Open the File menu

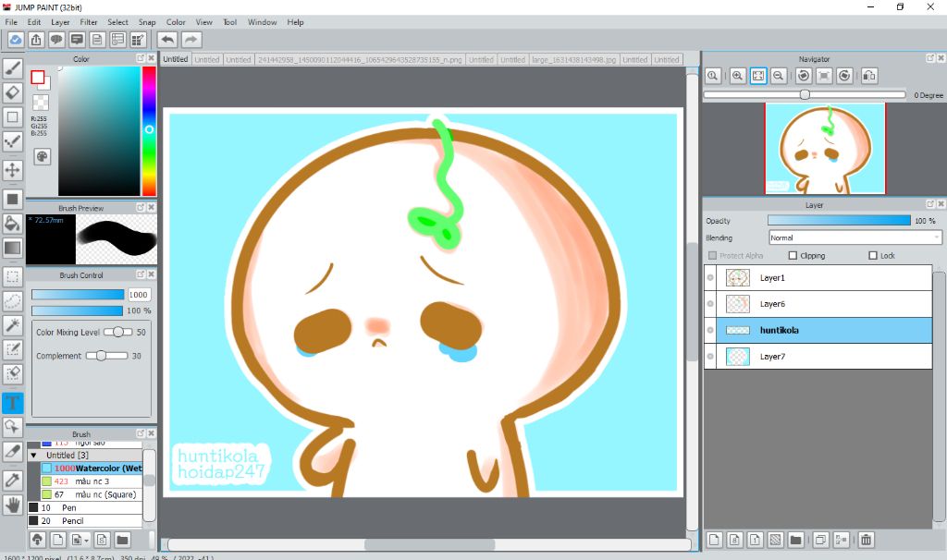(x=11, y=22)
